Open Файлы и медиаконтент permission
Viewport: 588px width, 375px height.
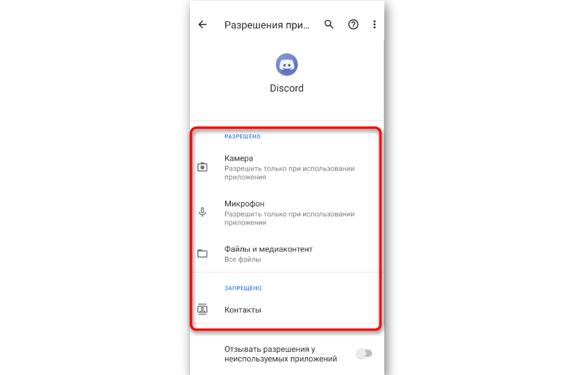pos(287,254)
